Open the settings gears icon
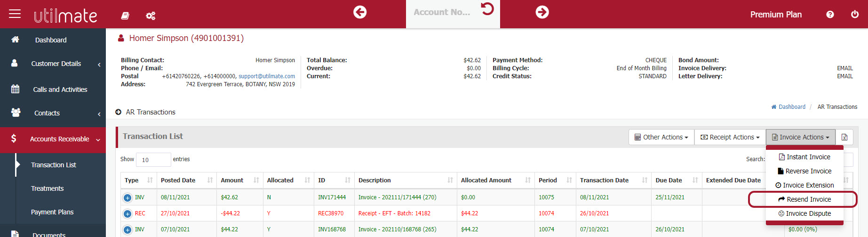The width and height of the screenshot is (868, 237). (151, 16)
